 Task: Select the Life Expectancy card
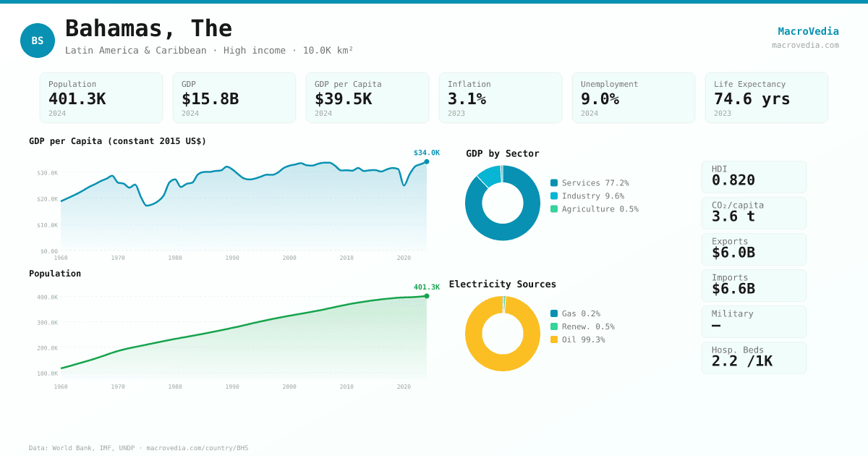[x=767, y=98]
